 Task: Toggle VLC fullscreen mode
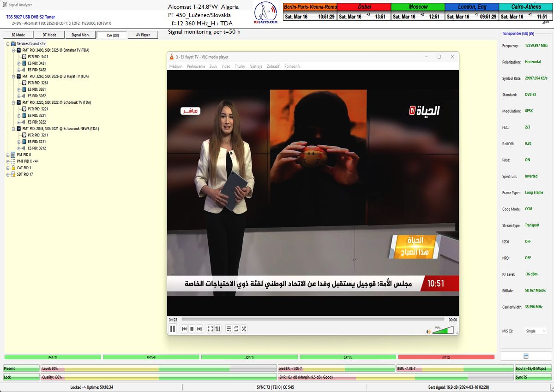[x=210, y=329]
